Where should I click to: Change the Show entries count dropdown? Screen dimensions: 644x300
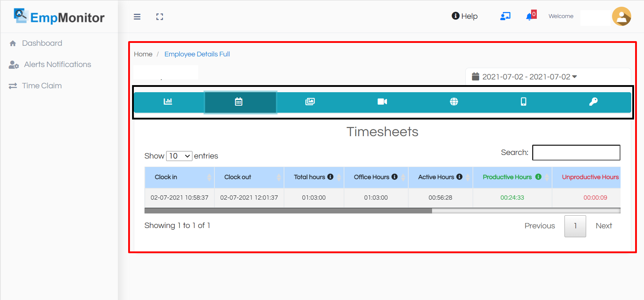coord(179,156)
